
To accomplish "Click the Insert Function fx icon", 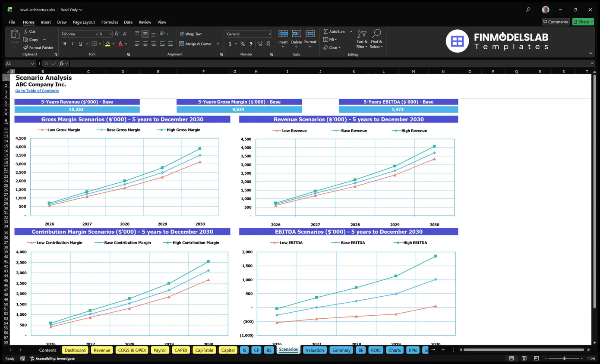I will click(62, 63).
